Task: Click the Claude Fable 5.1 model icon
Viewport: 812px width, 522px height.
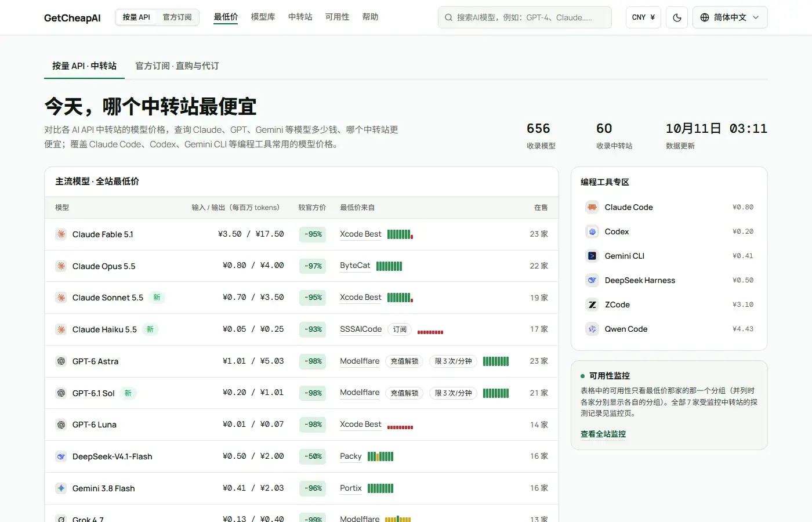Action: (x=61, y=234)
